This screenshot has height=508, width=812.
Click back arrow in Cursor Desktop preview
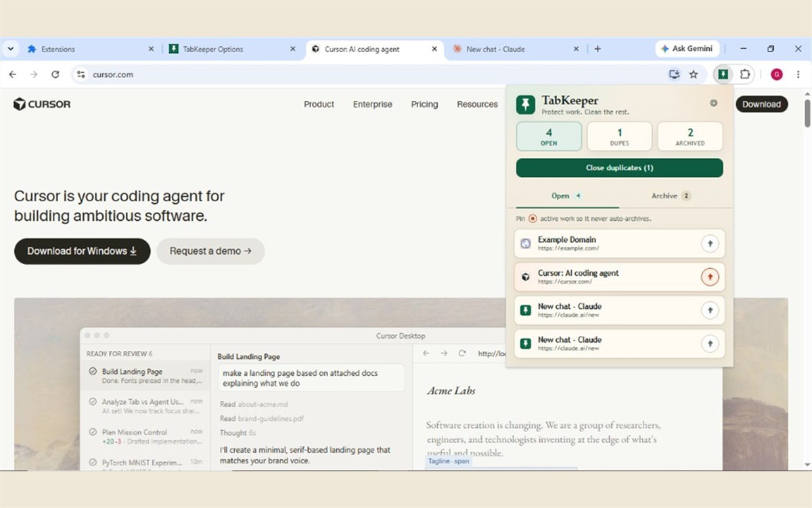coord(426,354)
